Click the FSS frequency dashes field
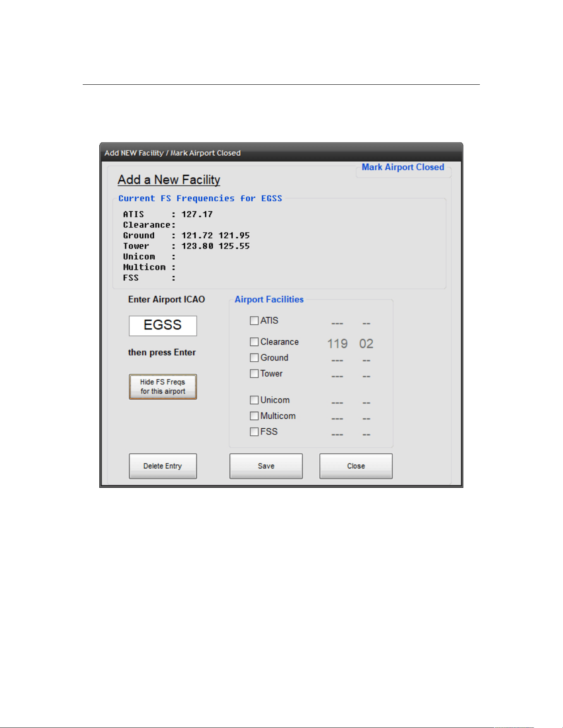The height and width of the screenshot is (728, 563). [337, 435]
